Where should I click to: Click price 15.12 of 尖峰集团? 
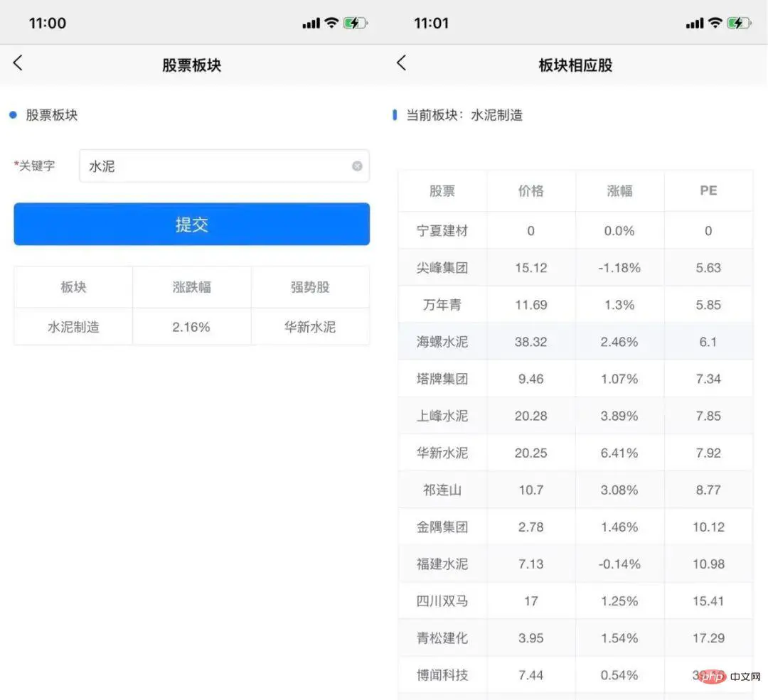pyautogui.click(x=531, y=268)
